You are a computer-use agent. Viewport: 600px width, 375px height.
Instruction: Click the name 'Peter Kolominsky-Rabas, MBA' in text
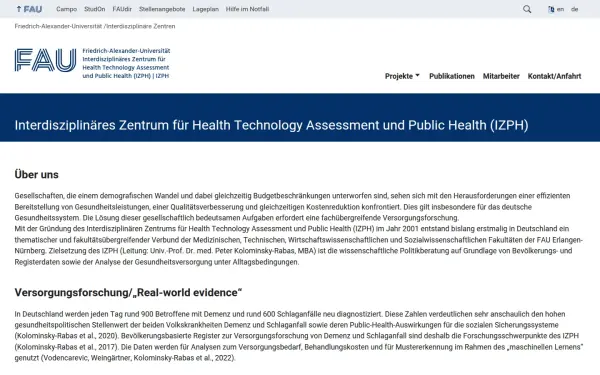[265, 251]
